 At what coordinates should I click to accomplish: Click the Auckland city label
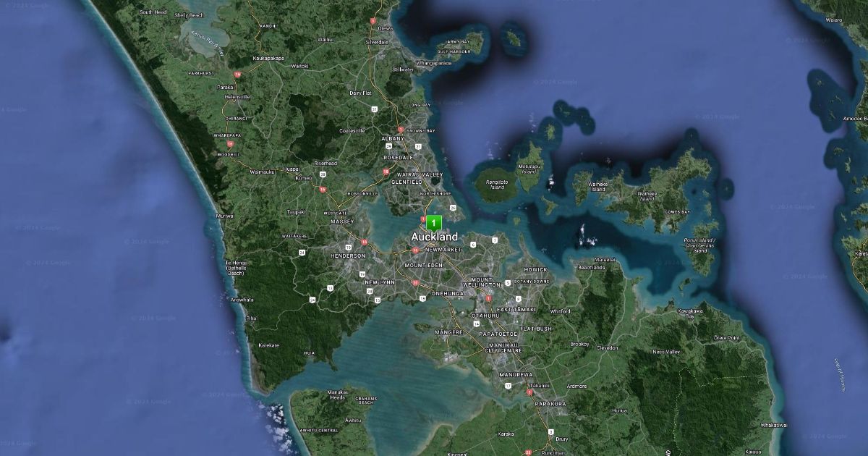(x=434, y=237)
